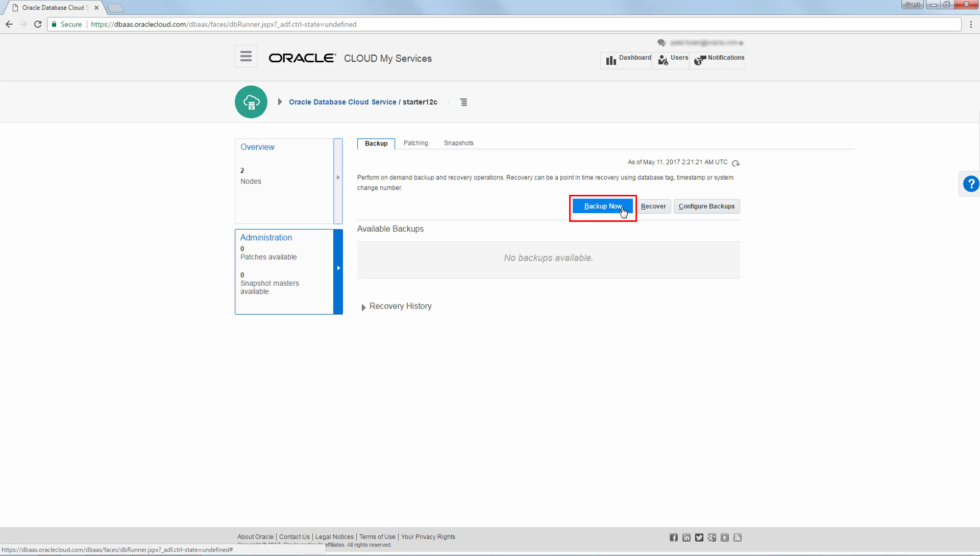Screen dimensions: 980x556
Task: Open Oracle RSS feed icon
Action: [738, 538]
